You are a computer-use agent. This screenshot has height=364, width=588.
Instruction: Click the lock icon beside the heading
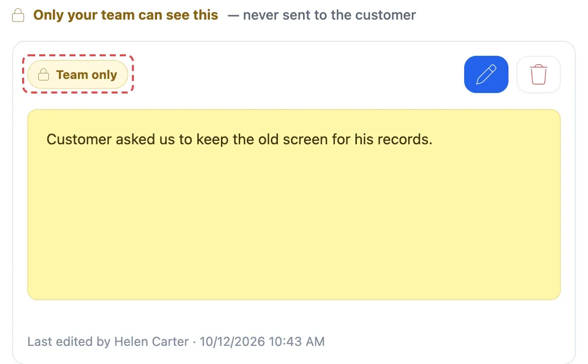pos(18,16)
